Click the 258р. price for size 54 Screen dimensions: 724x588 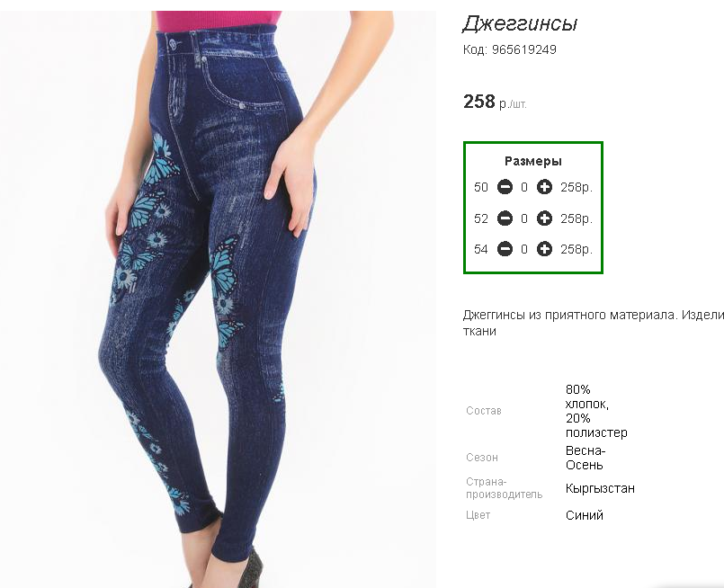tap(577, 249)
